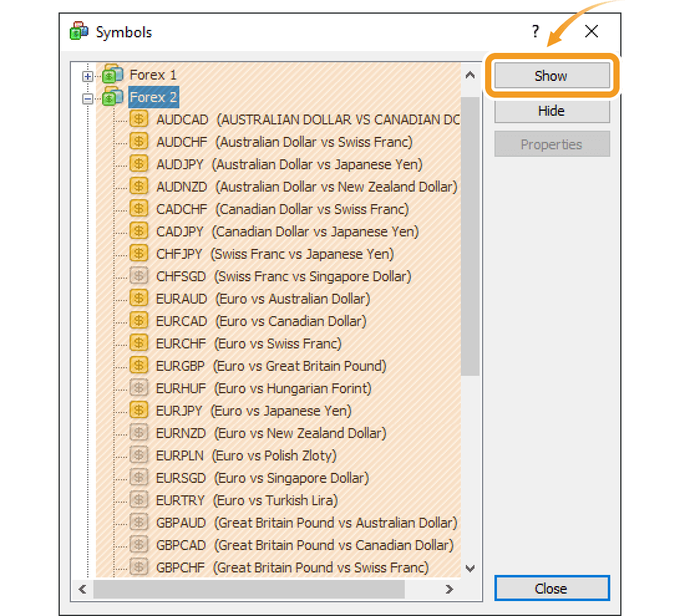Image resolution: width=685 pixels, height=616 pixels.
Task: Select EURCHF (Euro vs Swiss Franc) text
Action: pos(248,343)
